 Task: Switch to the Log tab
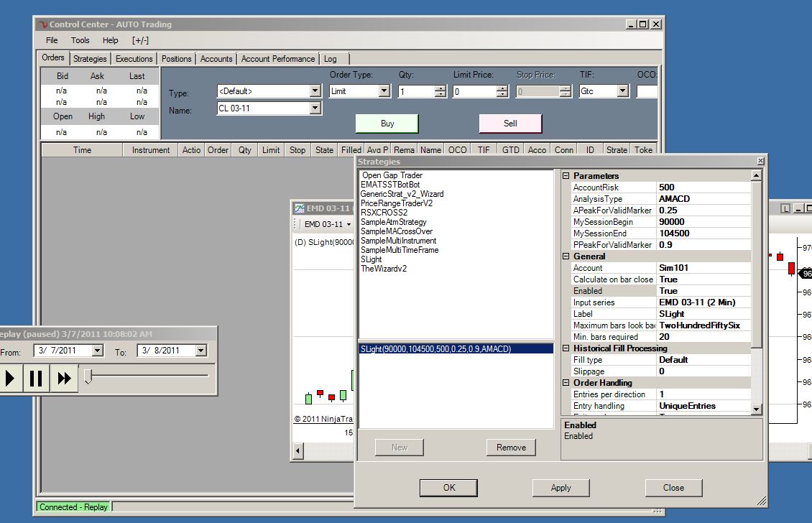(x=331, y=58)
